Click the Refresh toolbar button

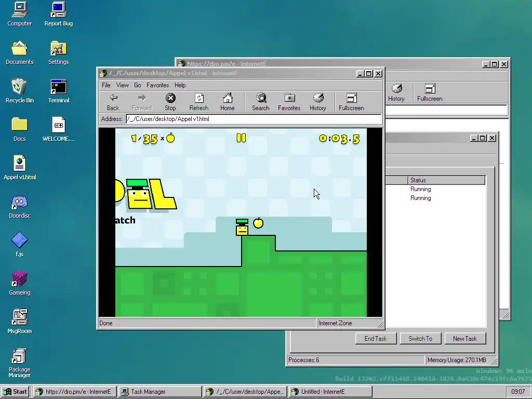click(199, 102)
